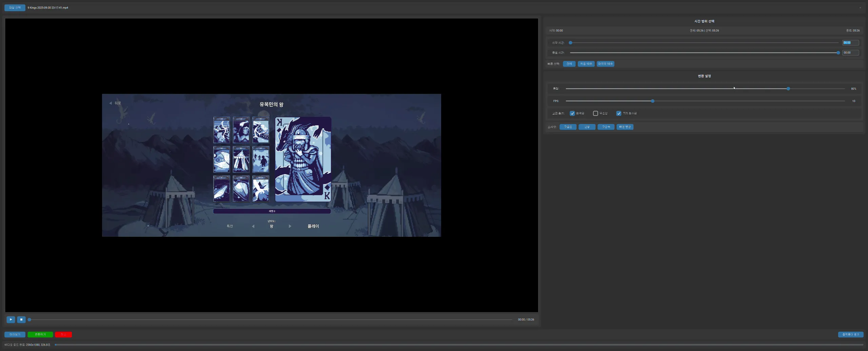868x351 pixels.
Task: Click the status text 비디오 로드 완료: 2560x1080
Action: pos(27,345)
